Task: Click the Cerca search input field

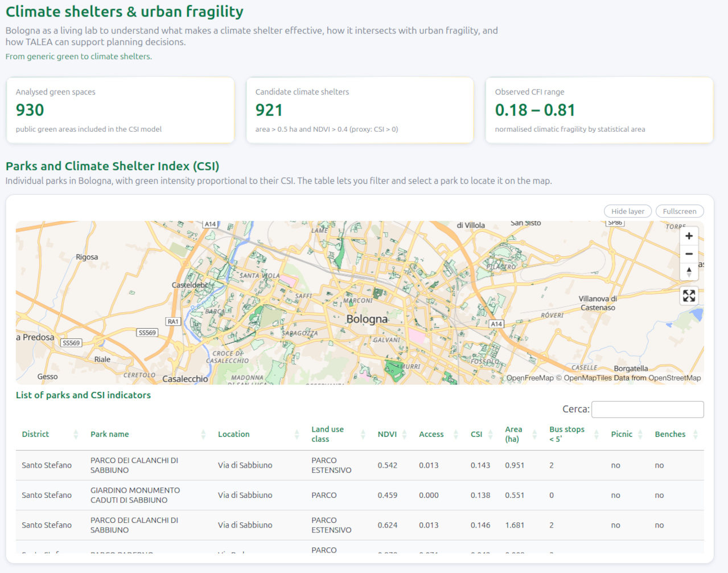Action: [x=647, y=409]
